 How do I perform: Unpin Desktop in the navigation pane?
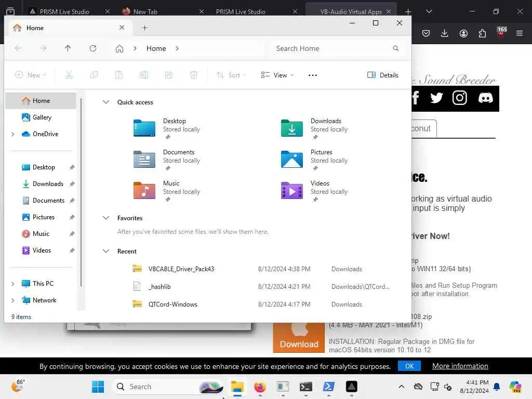[72, 167]
